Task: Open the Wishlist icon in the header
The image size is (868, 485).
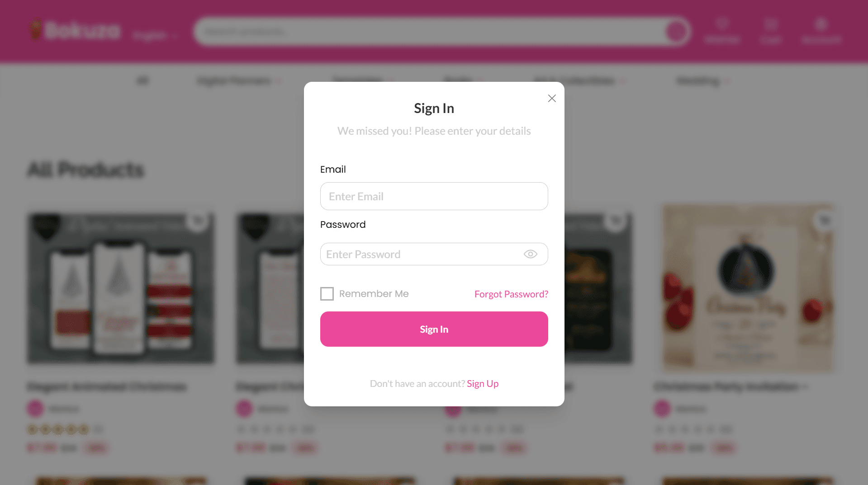Action: point(722,30)
